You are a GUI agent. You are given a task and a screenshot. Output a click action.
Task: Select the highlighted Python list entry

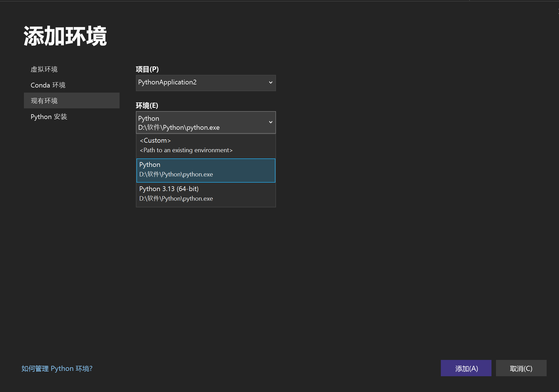click(x=206, y=170)
